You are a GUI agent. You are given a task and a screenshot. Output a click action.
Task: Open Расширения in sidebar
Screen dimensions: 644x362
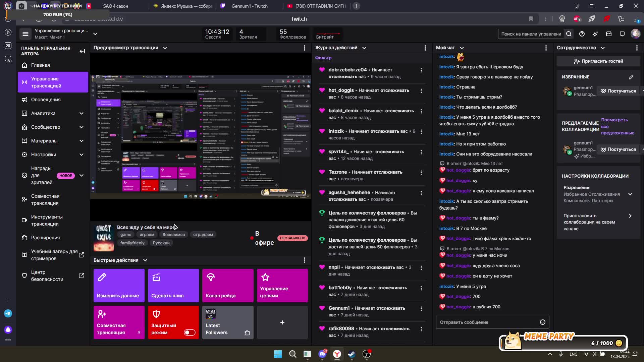(x=53, y=238)
